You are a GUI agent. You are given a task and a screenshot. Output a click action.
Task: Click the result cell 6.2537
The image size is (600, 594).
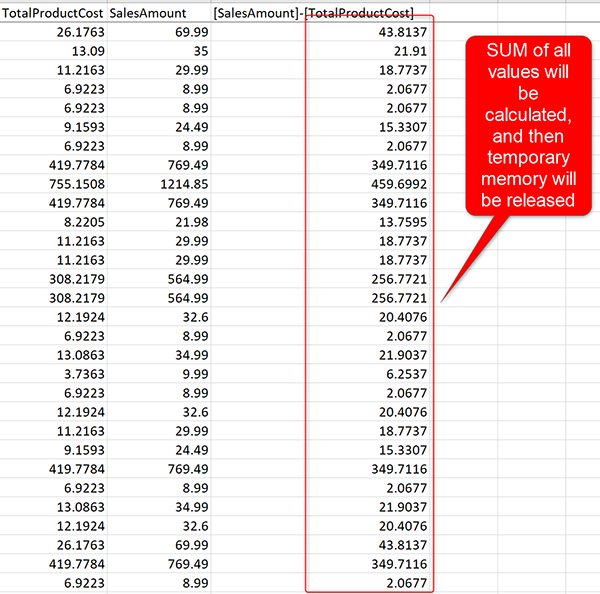(320, 374)
